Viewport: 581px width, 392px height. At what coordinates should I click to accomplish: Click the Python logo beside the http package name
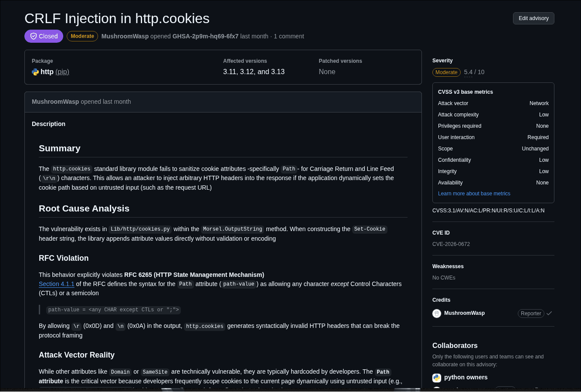(x=35, y=72)
